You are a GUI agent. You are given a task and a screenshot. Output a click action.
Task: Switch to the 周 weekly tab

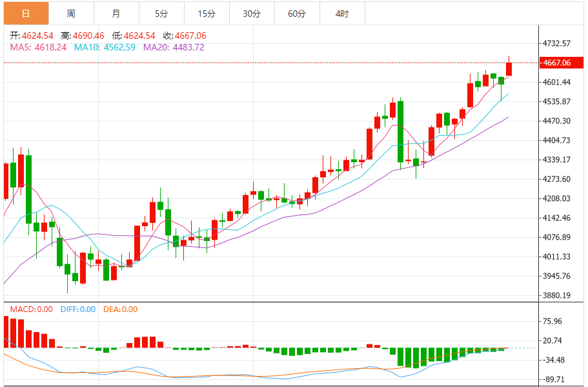(x=70, y=13)
